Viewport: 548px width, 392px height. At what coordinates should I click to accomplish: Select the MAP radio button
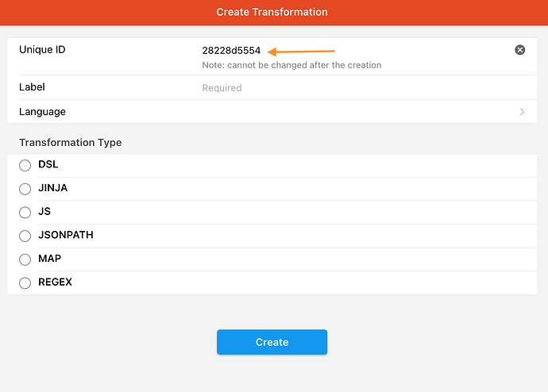click(25, 259)
